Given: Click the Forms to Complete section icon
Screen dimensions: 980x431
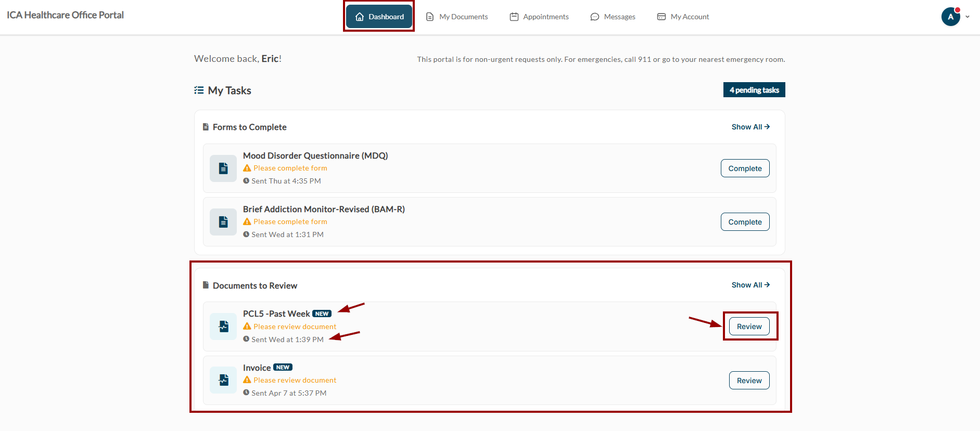Looking at the screenshot, I should click(206, 127).
